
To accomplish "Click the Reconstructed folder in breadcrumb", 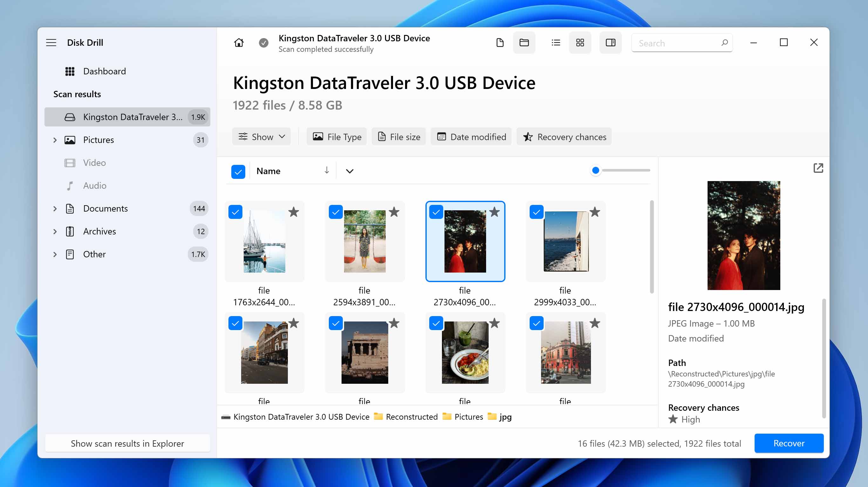I will pyautogui.click(x=406, y=417).
